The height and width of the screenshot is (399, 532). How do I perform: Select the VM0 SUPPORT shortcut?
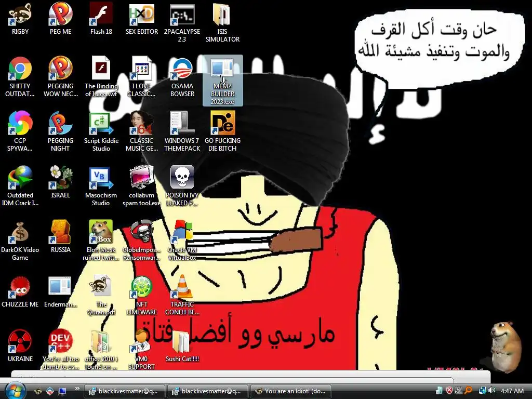[x=141, y=350]
